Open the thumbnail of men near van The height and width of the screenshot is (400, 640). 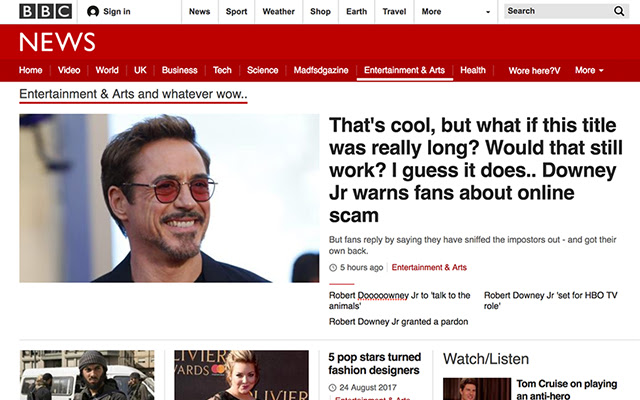(x=87, y=375)
